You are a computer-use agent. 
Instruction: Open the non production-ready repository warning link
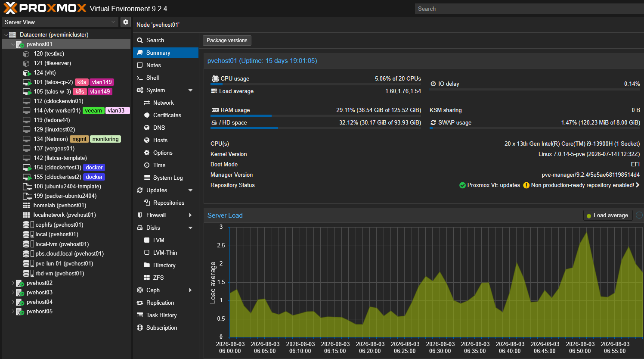click(x=581, y=185)
